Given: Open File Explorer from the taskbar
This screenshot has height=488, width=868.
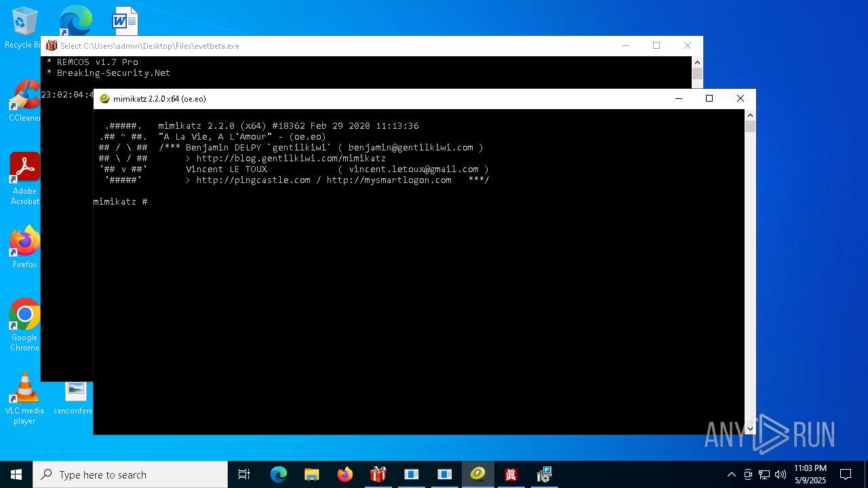Looking at the screenshot, I should pyautogui.click(x=311, y=474).
